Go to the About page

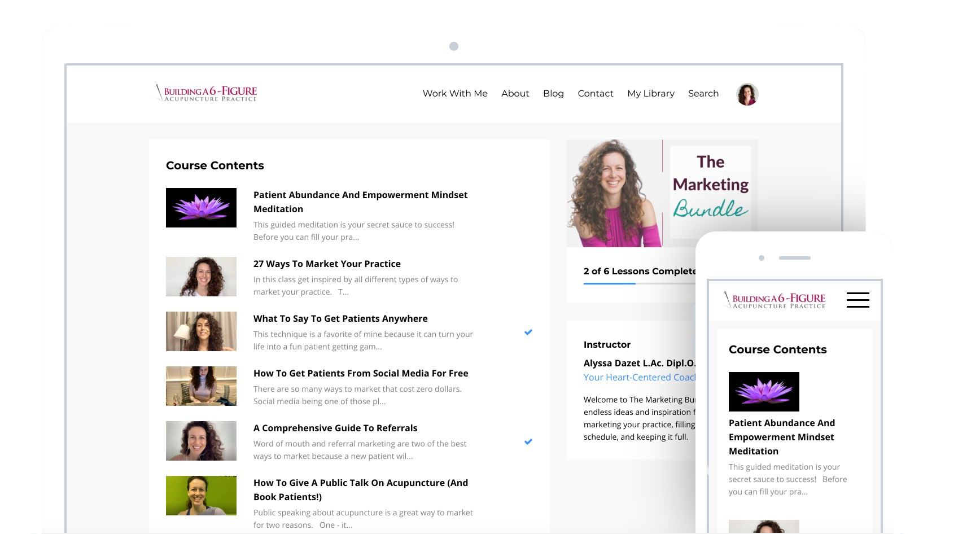point(515,94)
